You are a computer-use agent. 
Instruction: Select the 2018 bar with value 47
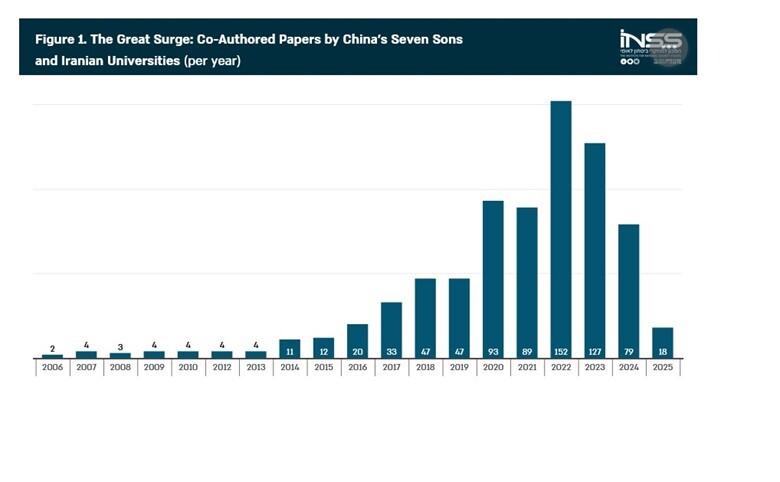(425, 318)
